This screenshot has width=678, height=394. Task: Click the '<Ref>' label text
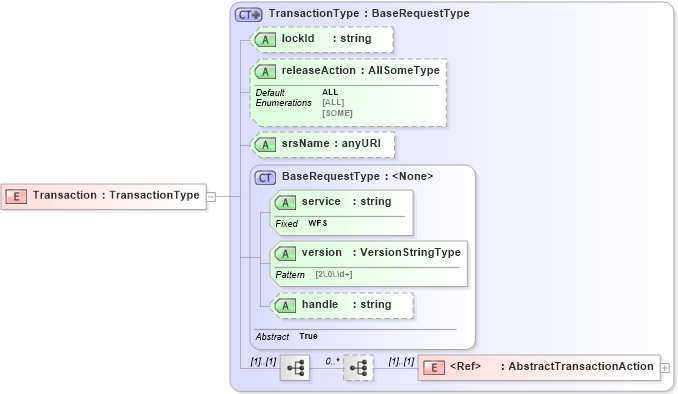coord(465,366)
